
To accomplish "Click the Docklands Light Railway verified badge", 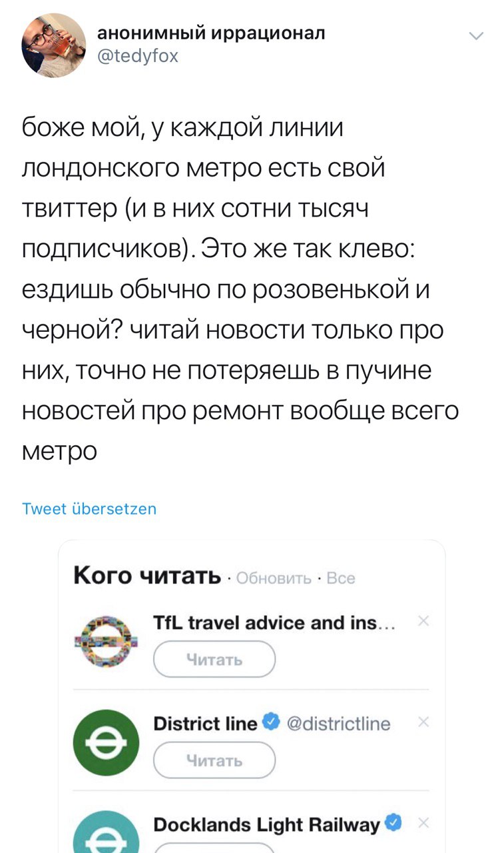I will pos(393,824).
